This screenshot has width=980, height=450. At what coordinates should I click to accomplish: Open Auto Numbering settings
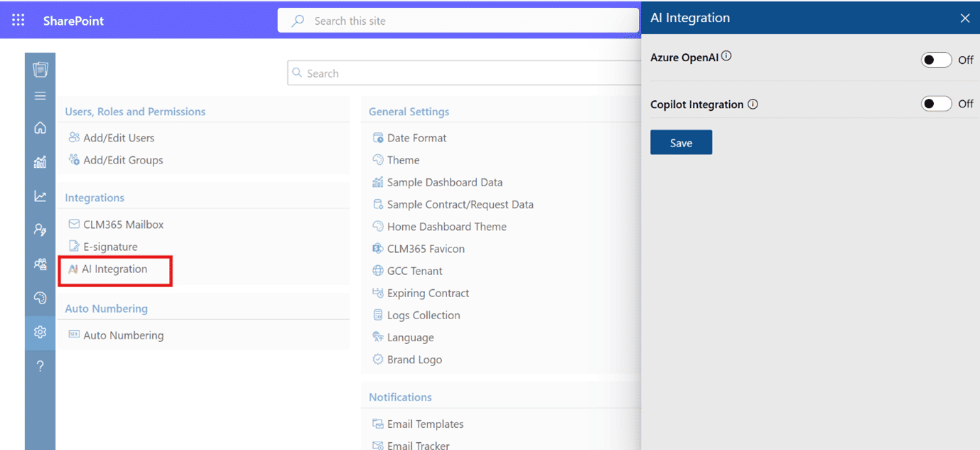click(x=123, y=336)
